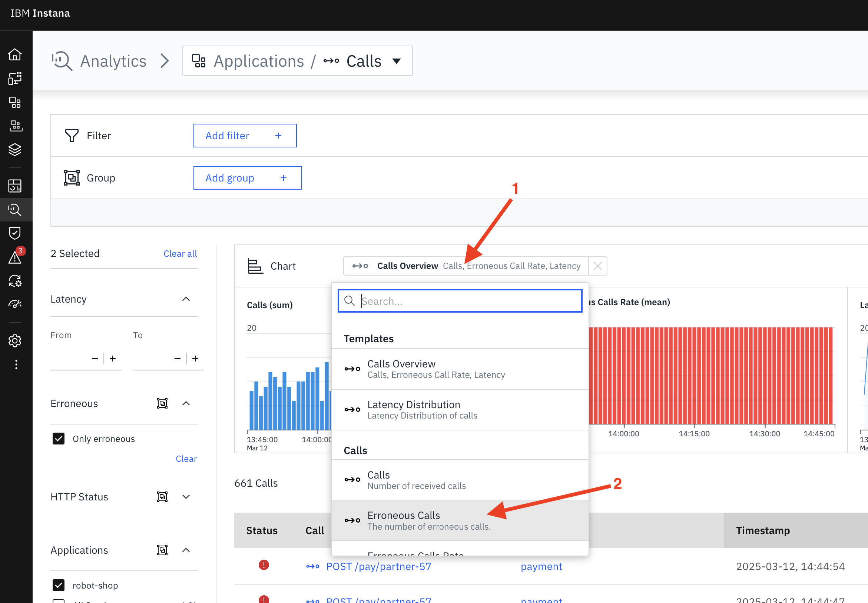Click the Analytics magnifier icon in header
This screenshot has width=868, height=603.
[x=62, y=61]
